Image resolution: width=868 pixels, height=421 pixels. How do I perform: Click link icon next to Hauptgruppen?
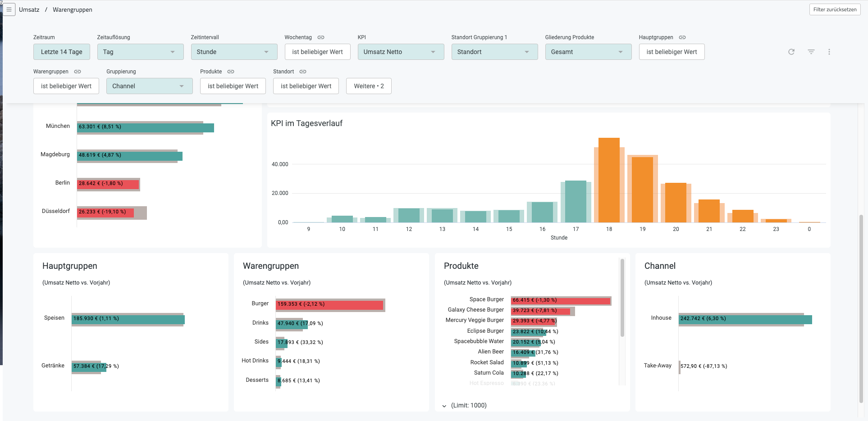682,37
